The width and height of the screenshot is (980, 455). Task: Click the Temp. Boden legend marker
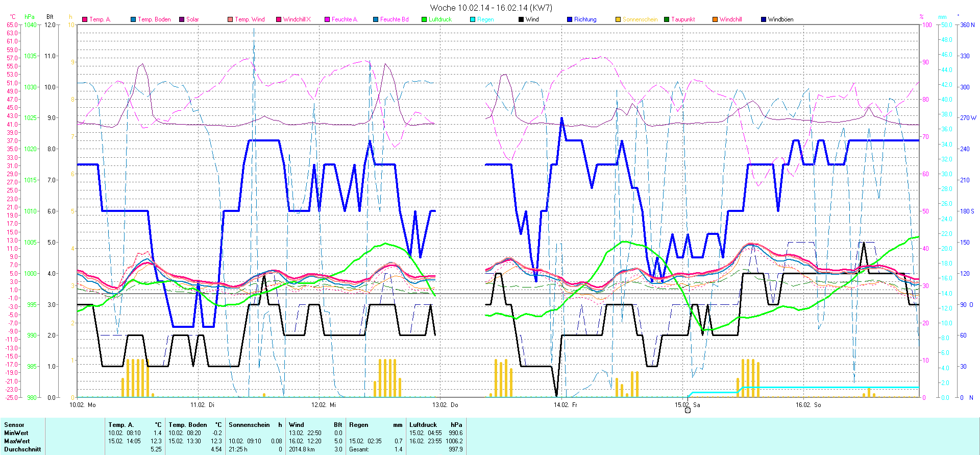click(133, 19)
